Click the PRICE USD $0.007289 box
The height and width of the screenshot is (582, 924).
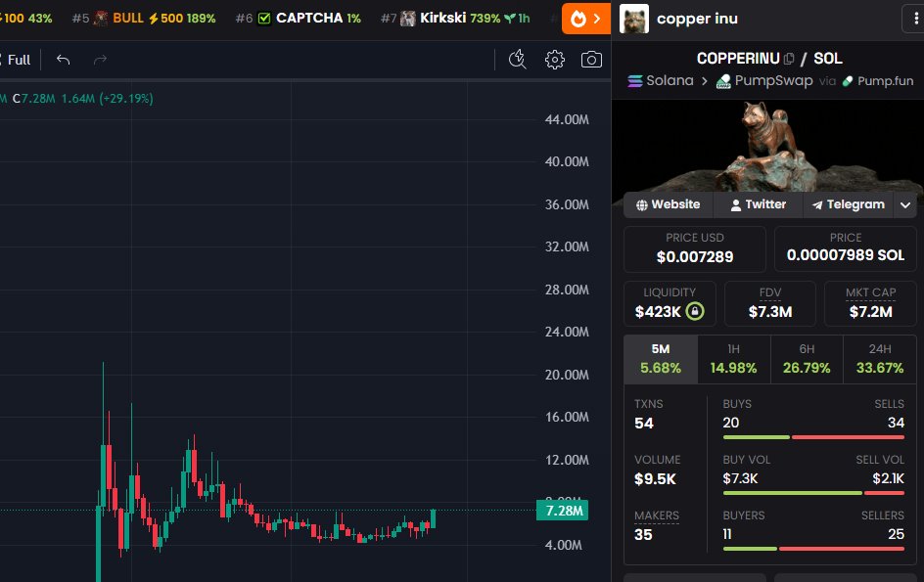[695, 248]
